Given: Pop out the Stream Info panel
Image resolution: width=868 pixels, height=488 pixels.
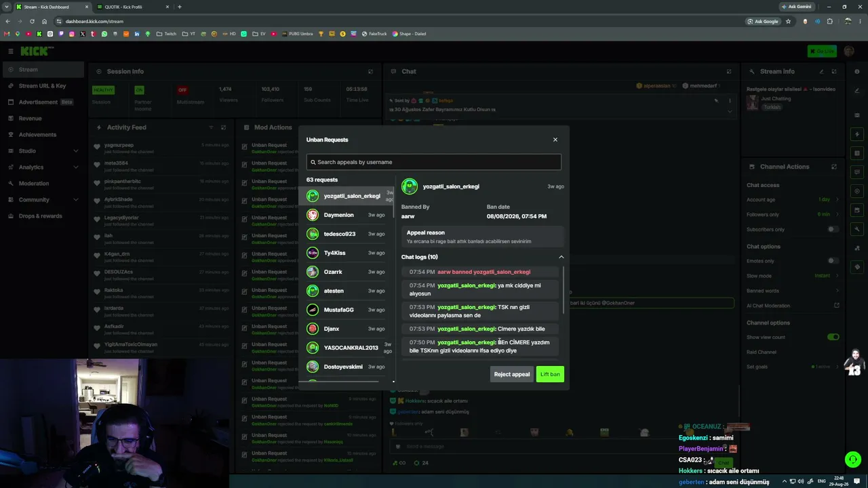Looking at the screenshot, I should pyautogui.click(x=834, y=71).
